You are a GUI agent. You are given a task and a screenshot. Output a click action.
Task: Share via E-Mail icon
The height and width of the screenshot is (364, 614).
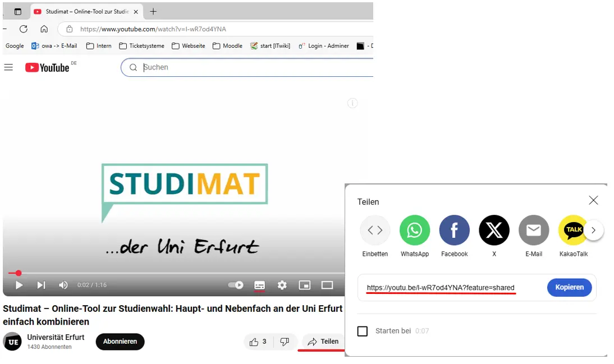(533, 231)
